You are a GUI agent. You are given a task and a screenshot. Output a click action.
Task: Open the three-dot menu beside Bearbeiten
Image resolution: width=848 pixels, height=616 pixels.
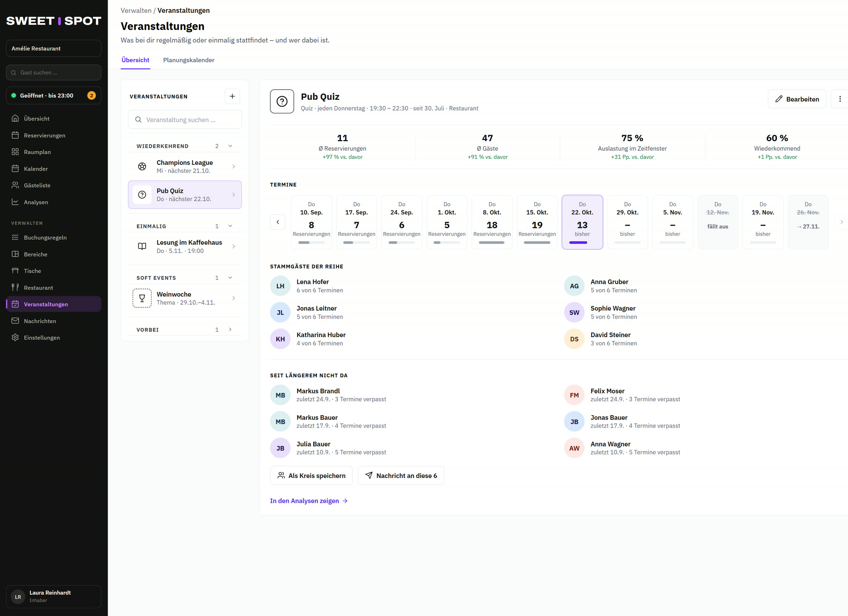pyautogui.click(x=840, y=99)
